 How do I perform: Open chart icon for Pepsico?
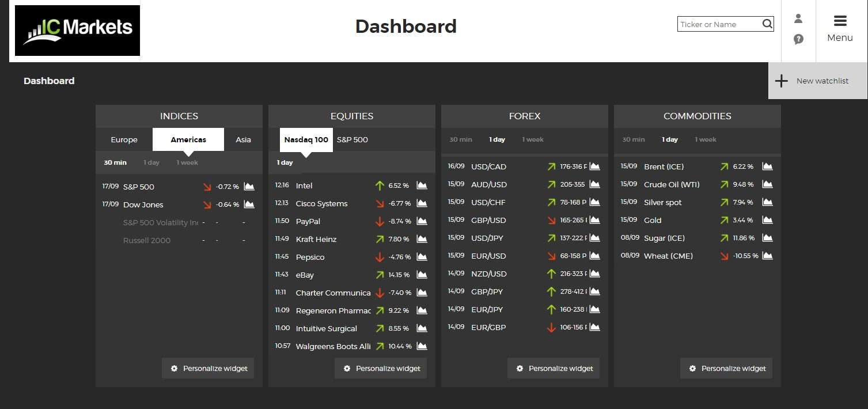422,257
